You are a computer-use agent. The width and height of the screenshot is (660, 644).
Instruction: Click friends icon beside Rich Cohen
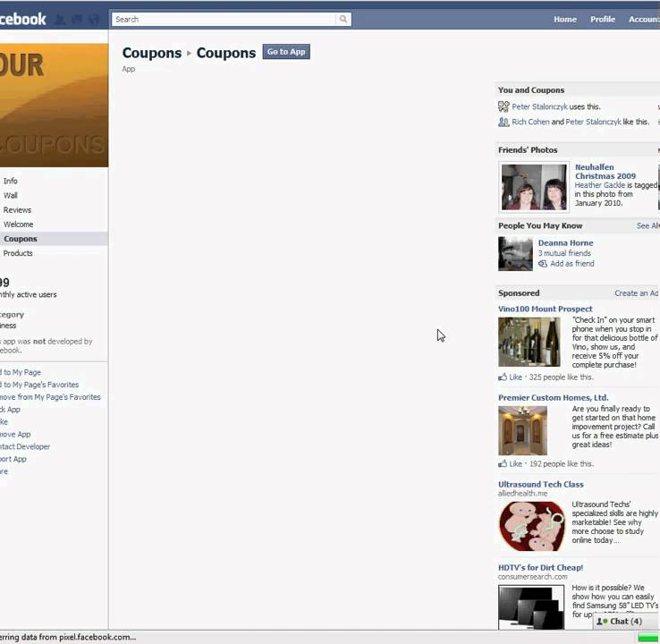tap(503, 122)
